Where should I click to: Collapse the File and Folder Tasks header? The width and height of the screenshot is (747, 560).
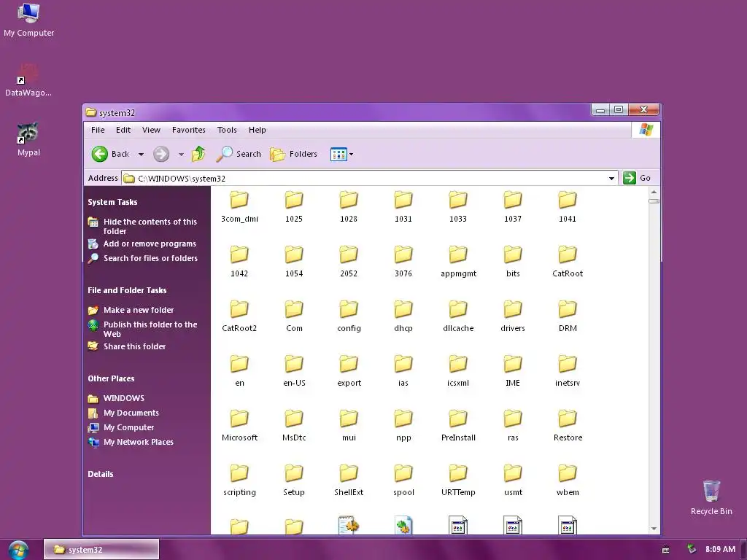[x=127, y=290]
